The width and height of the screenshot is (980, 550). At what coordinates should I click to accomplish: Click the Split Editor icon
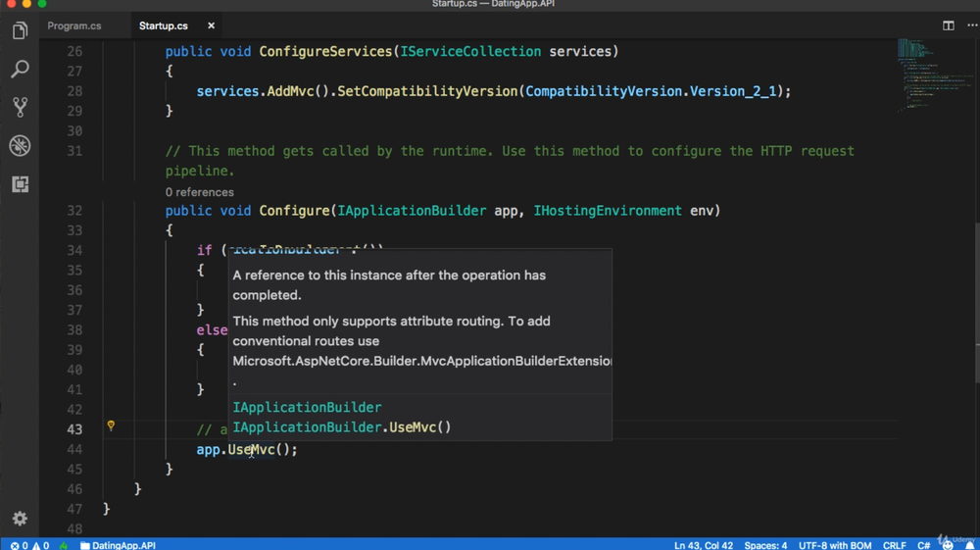pyautogui.click(x=948, y=25)
